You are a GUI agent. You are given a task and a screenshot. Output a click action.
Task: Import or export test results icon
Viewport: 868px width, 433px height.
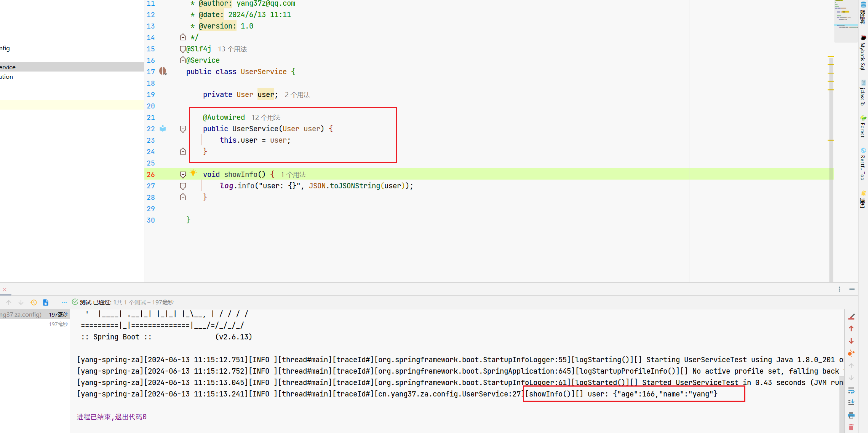tap(46, 302)
